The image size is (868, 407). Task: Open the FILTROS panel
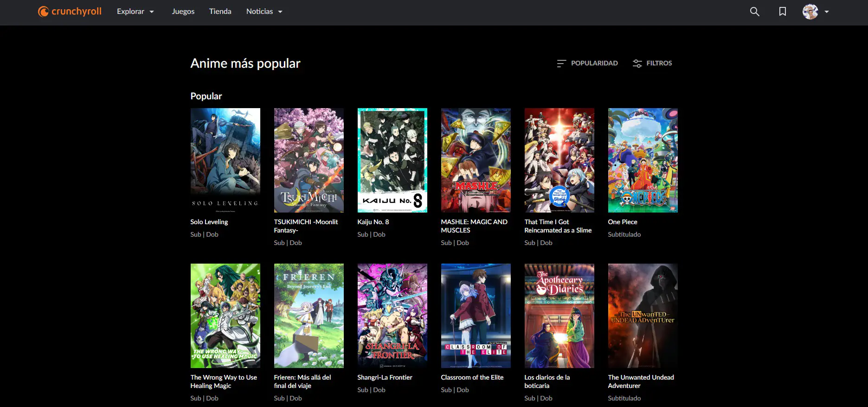point(659,63)
